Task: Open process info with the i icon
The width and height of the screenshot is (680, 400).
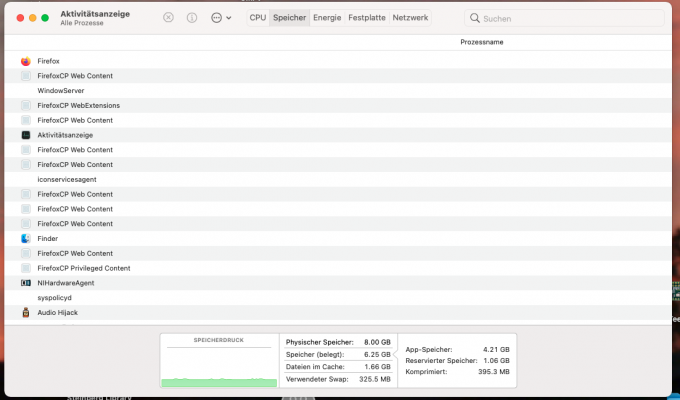Action: pos(192,17)
